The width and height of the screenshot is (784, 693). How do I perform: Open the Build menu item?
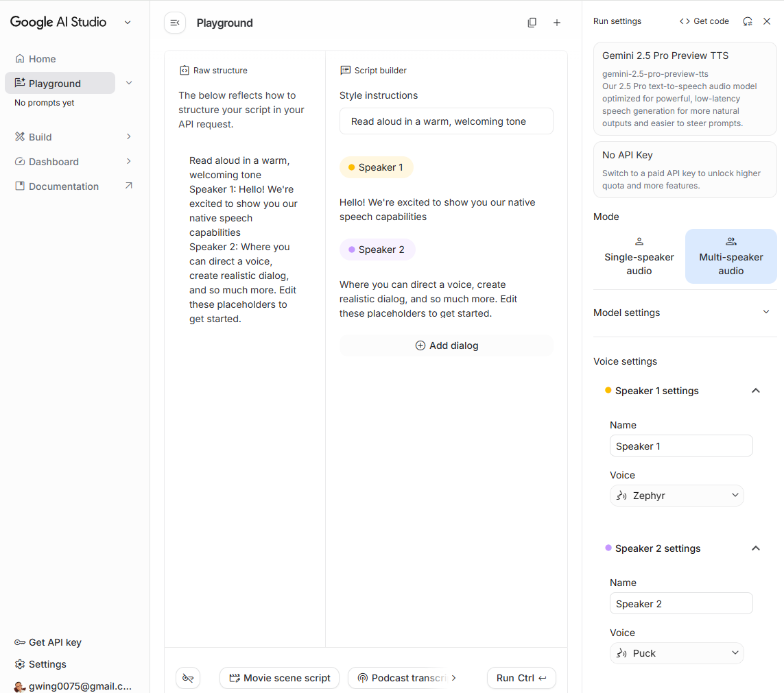pos(40,137)
